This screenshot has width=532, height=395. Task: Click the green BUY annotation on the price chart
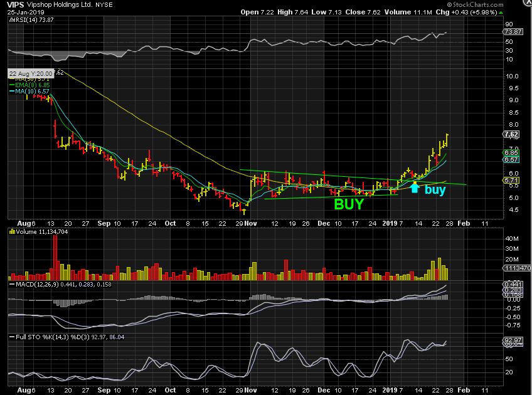click(x=349, y=204)
